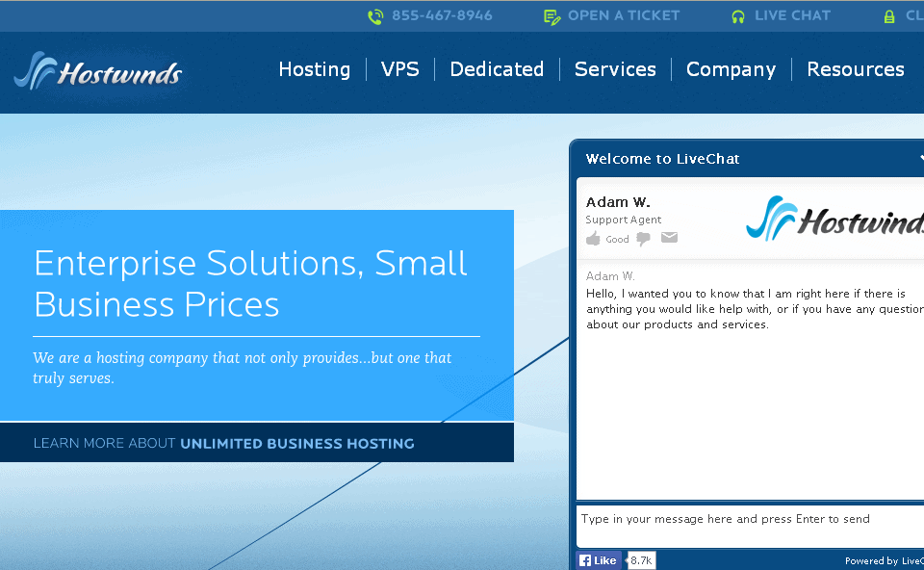The image size is (924, 570).
Task: Click Adam W.'s greeting message text
Action: [755, 309]
